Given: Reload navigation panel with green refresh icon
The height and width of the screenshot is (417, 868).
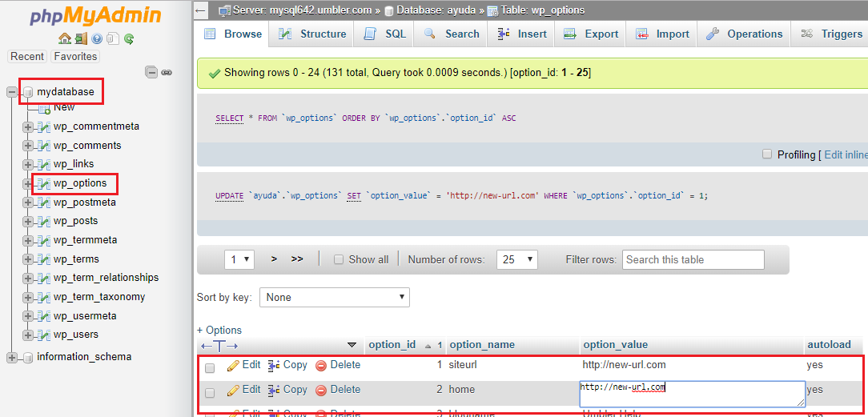Looking at the screenshot, I should 129,38.
